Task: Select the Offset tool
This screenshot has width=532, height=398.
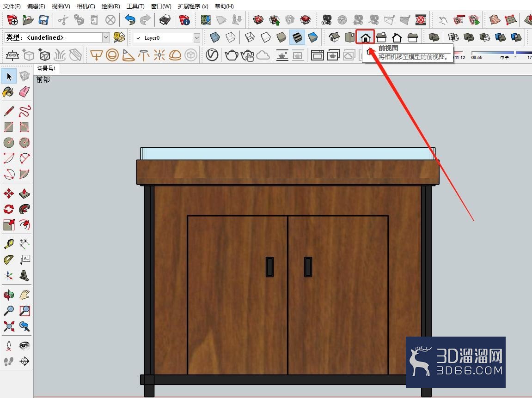Action: point(24,224)
